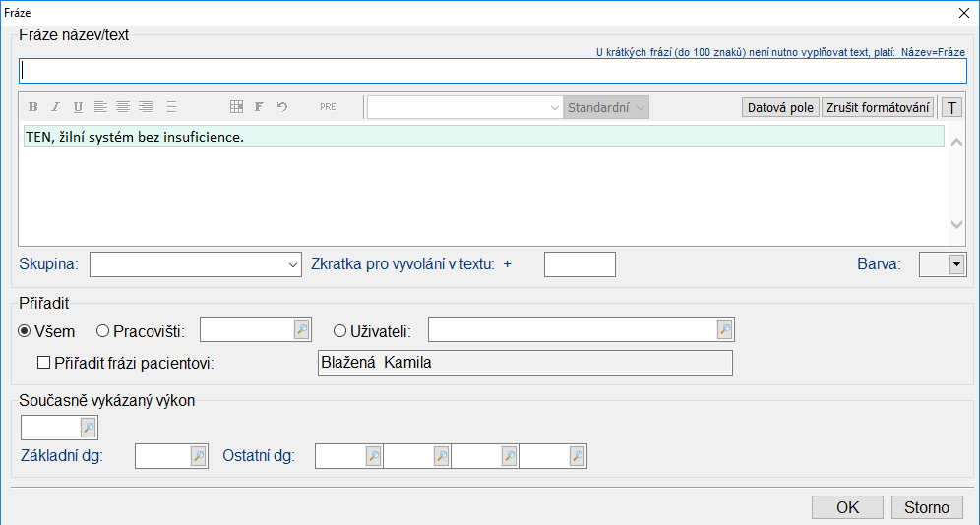Open the Základní dg lookup icon
Viewport: 980px width, 525px height.
198,456
